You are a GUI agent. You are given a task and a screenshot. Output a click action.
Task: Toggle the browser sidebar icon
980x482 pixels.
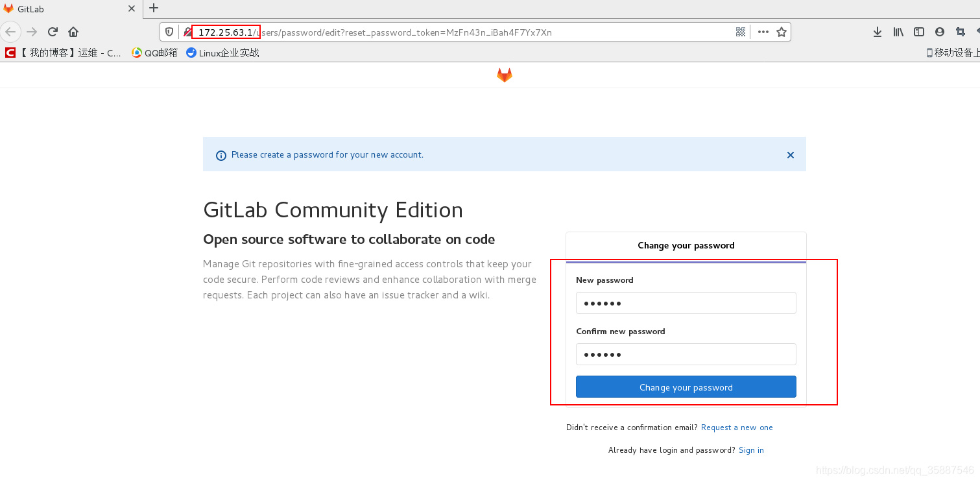click(919, 32)
